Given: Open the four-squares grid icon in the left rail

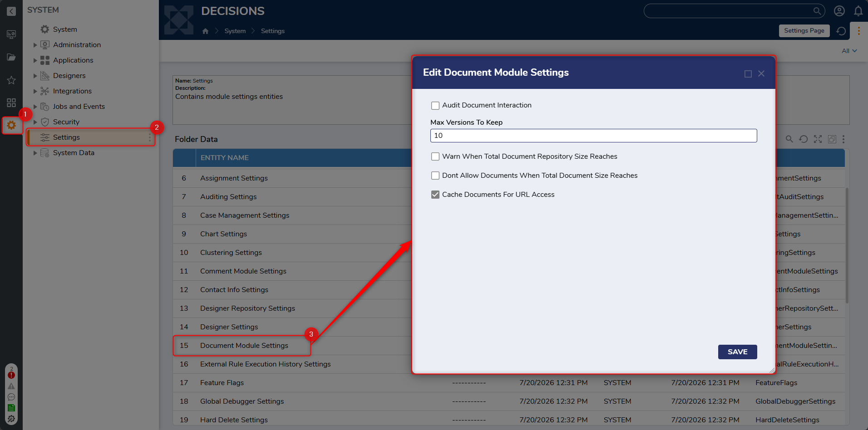Looking at the screenshot, I should [x=11, y=103].
